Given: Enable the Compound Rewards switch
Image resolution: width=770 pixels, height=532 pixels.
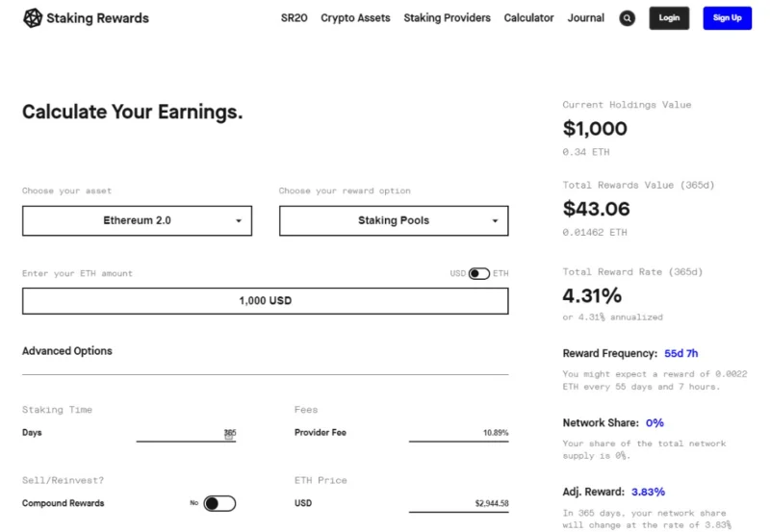Looking at the screenshot, I should [x=219, y=503].
